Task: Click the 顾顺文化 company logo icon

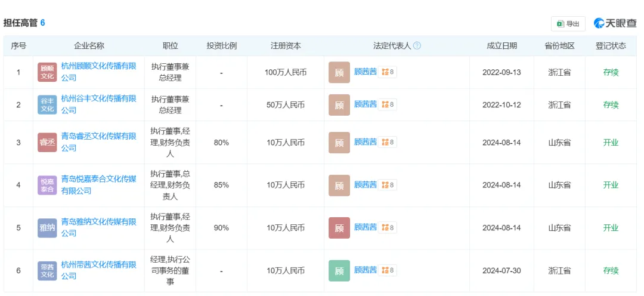Action: point(47,72)
